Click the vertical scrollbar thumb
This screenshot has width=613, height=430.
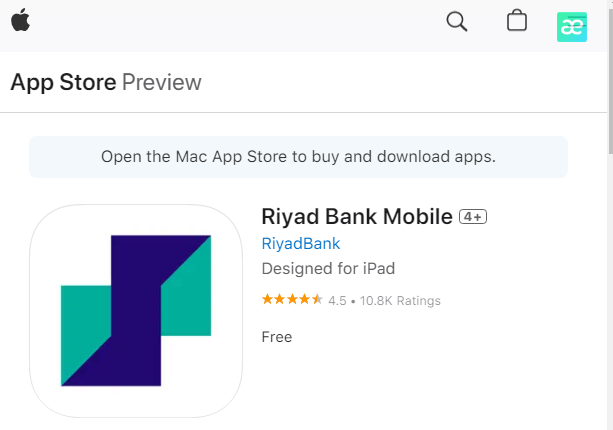[x=610, y=80]
